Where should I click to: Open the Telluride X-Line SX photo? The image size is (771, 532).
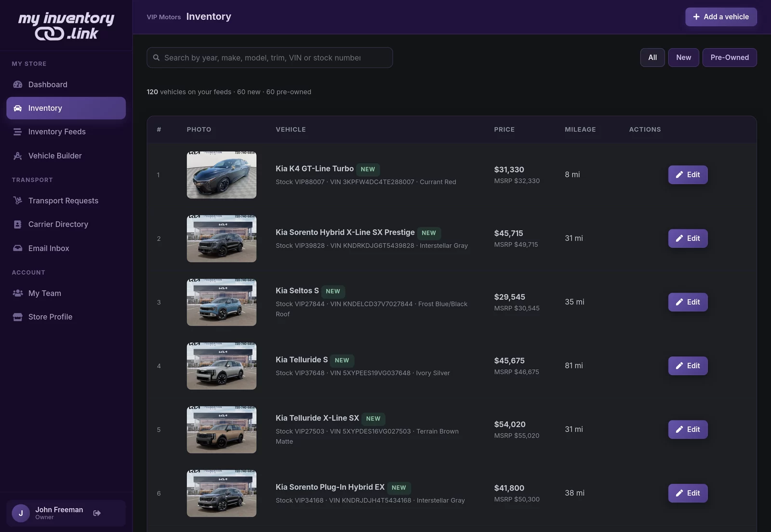tap(222, 429)
